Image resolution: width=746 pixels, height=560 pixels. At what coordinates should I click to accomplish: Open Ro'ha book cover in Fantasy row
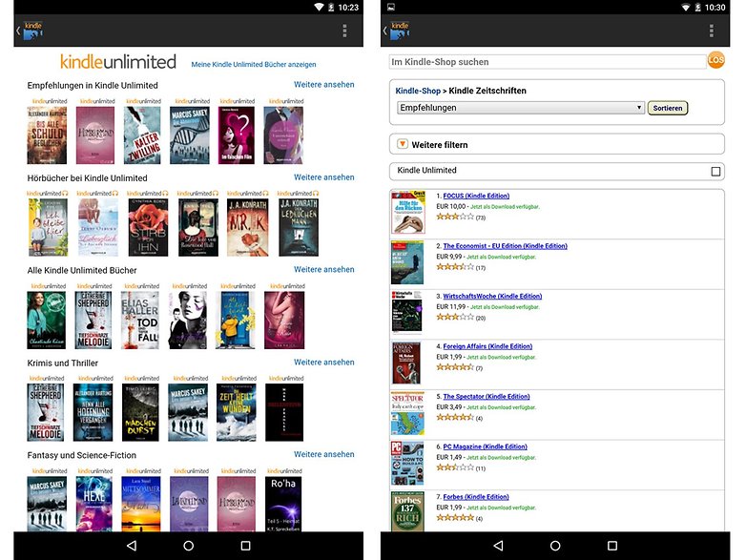click(283, 504)
